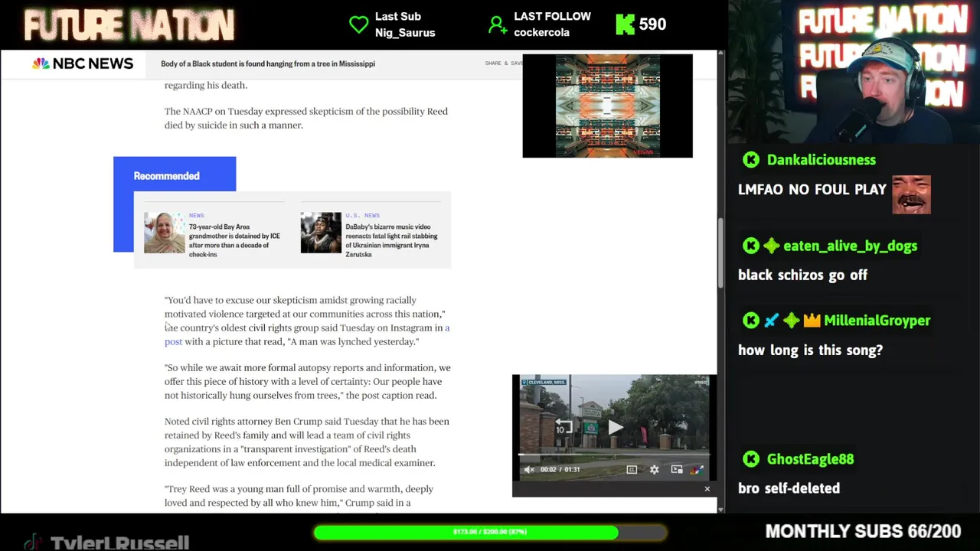Click the DaBaby article thumbnail

pyautogui.click(x=321, y=233)
